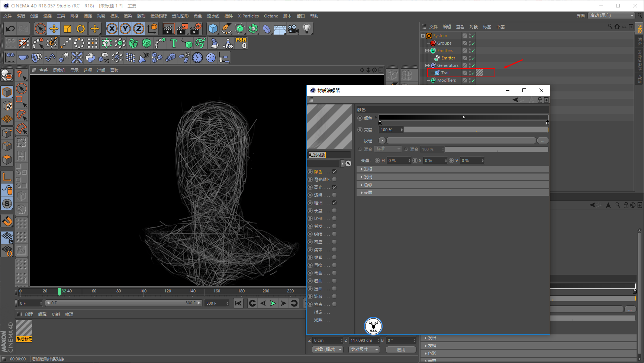This screenshot has width=644, height=363.
Task: Add a Camera object
Action: click(293, 29)
